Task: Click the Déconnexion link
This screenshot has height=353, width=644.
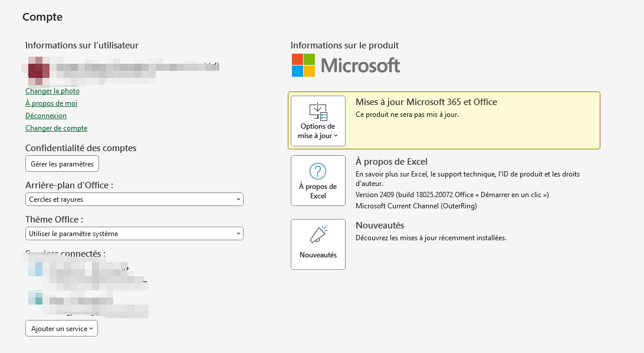Action: [46, 116]
